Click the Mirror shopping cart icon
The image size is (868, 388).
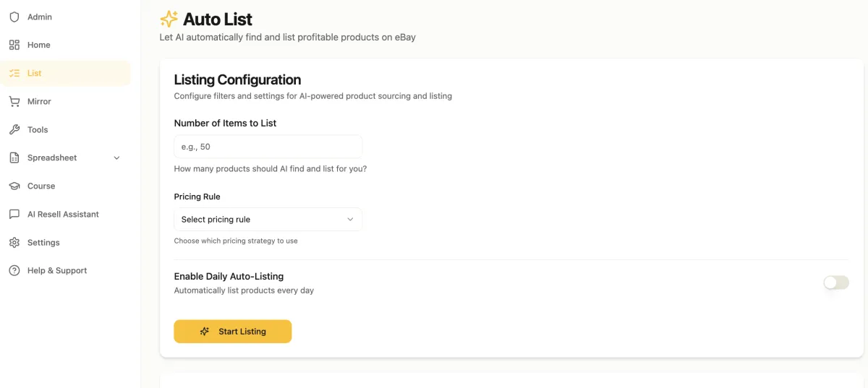(14, 101)
